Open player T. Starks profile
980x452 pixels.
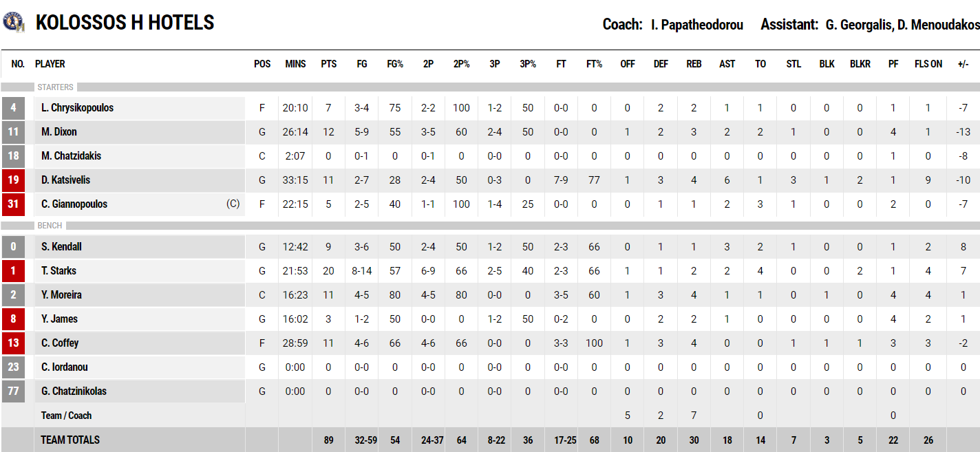pos(58,271)
